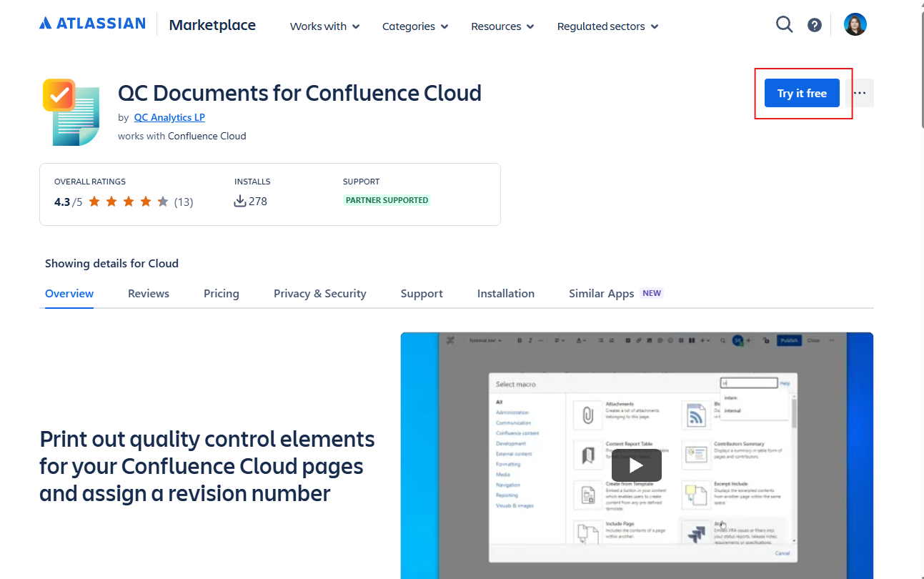This screenshot has width=924, height=579.
Task: Play the app overview video
Action: point(636,465)
